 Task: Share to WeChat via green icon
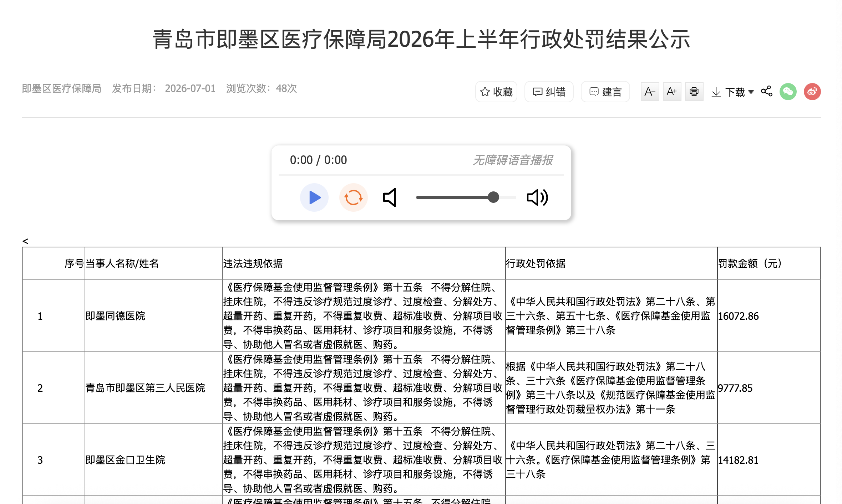coord(788,92)
